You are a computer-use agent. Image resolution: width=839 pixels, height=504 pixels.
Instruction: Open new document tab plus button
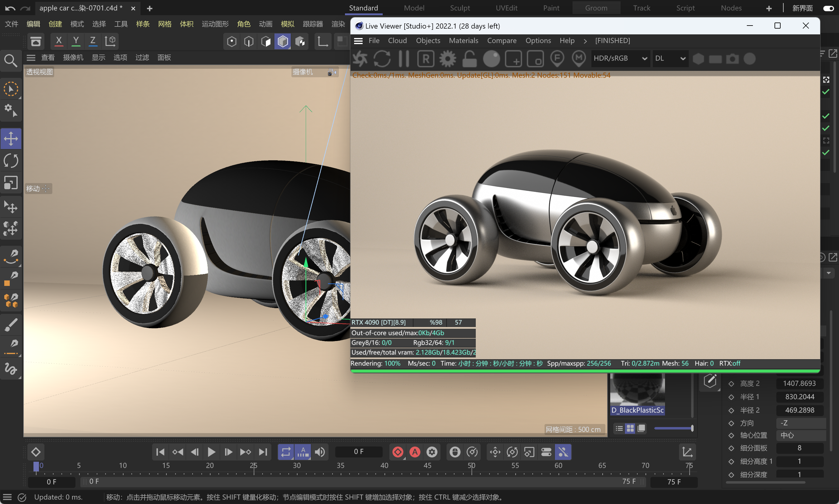pos(149,8)
